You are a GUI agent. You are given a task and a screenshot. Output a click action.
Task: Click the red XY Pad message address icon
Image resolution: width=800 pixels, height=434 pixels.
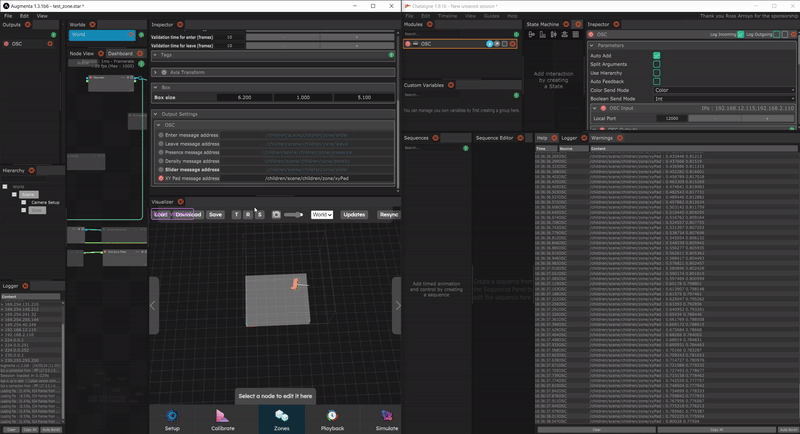coord(160,178)
